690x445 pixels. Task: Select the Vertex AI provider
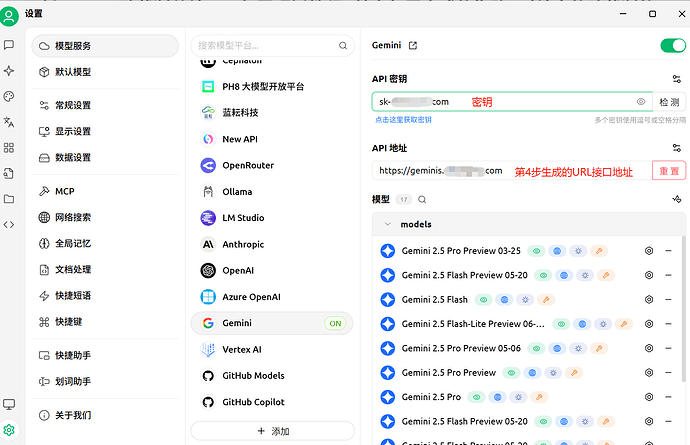click(272, 349)
